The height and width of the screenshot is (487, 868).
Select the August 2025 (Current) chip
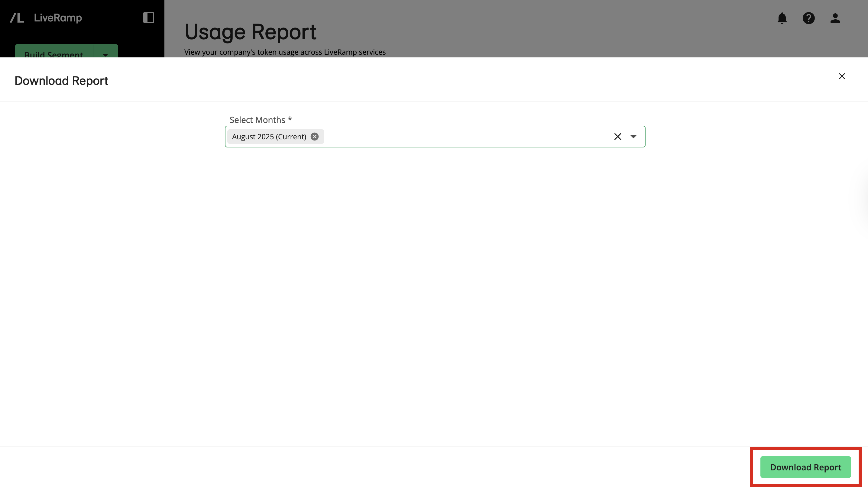pos(270,136)
